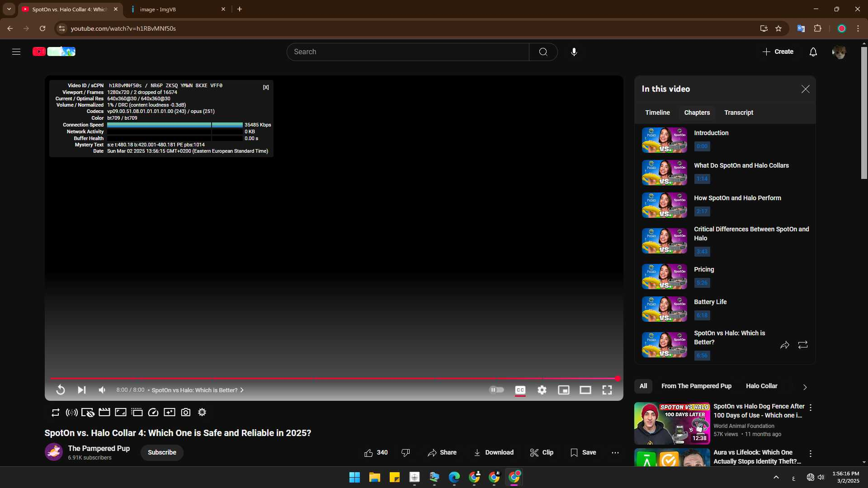Switch to the Timeline tab
The width and height of the screenshot is (868, 488).
click(657, 113)
